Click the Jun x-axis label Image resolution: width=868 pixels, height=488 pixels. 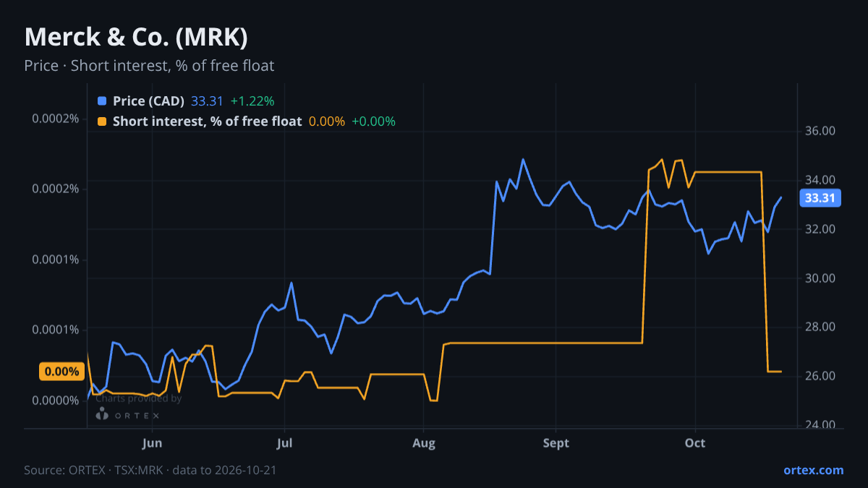152,442
